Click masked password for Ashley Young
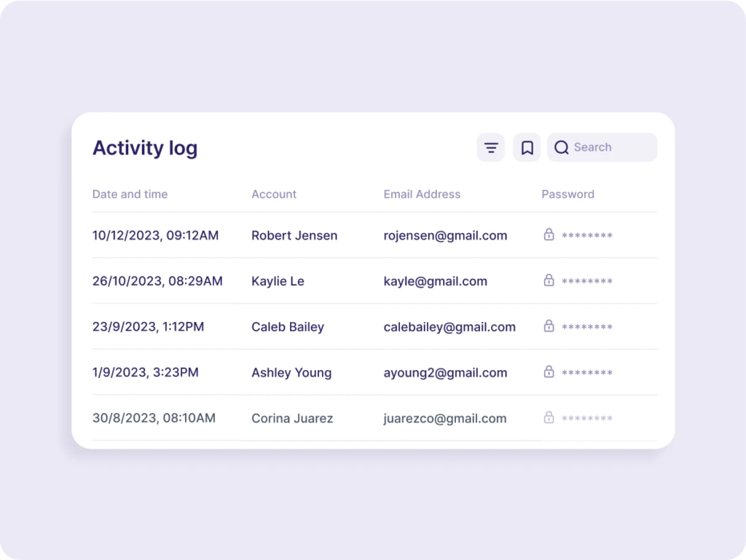Viewport: 746px width, 560px height. click(x=587, y=372)
